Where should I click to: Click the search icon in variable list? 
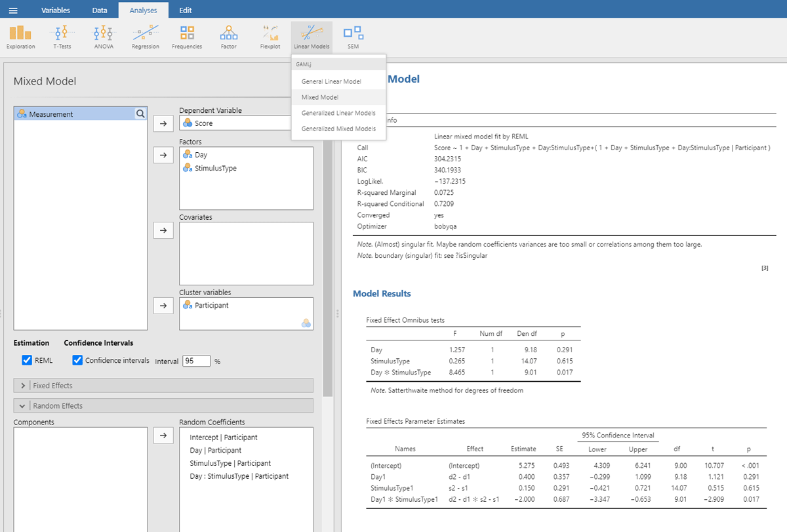[x=140, y=113]
